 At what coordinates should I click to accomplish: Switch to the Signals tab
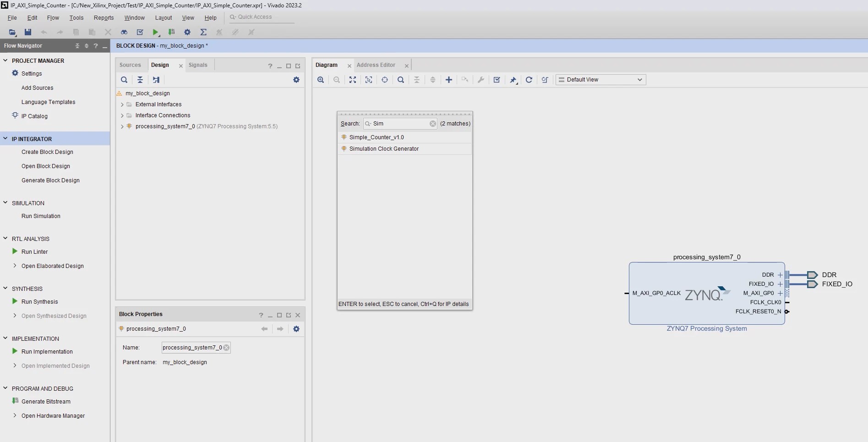[x=198, y=65]
